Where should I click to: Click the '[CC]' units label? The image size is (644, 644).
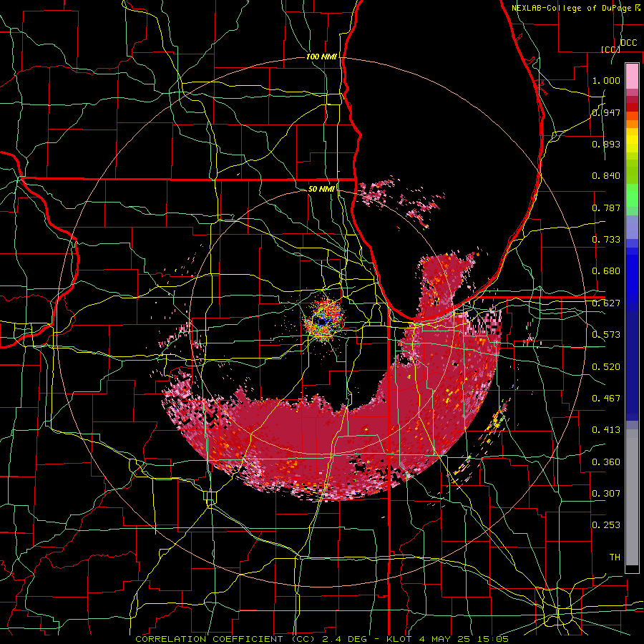(x=610, y=49)
